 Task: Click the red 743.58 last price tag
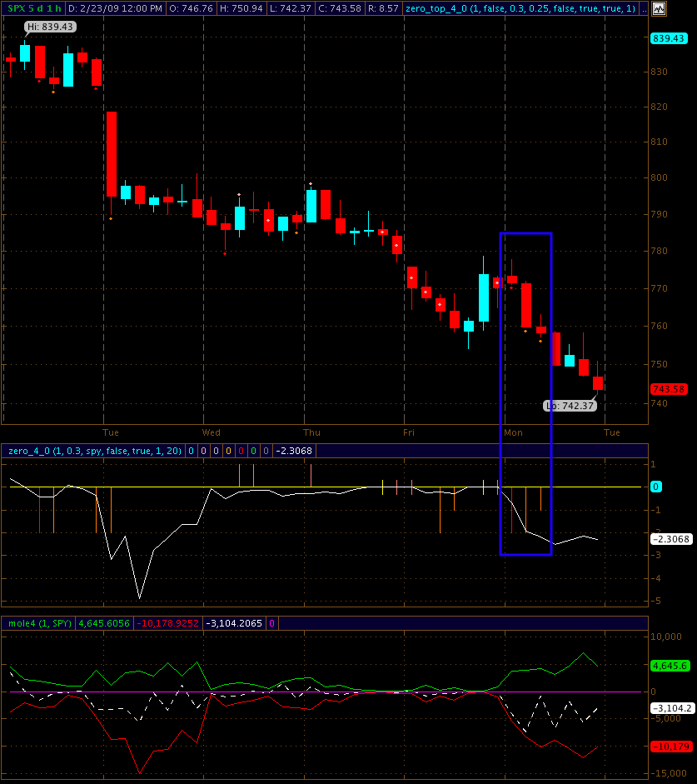click(x=668, y=389)
